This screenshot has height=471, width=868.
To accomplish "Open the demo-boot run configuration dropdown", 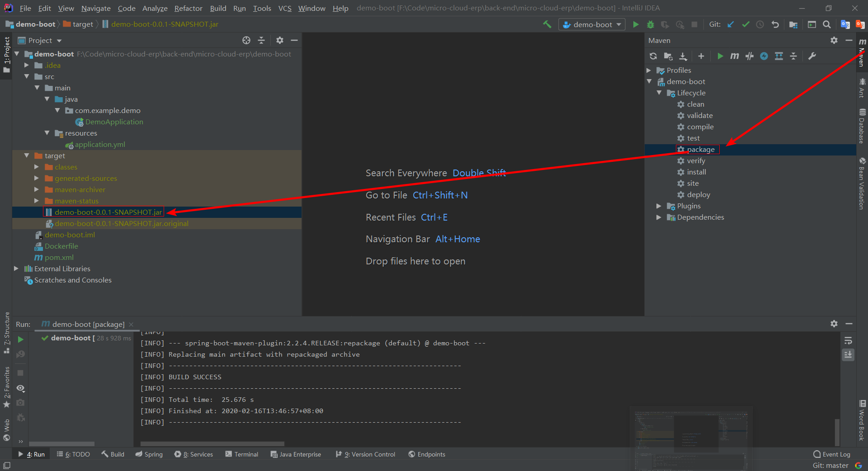I will 592,24.
